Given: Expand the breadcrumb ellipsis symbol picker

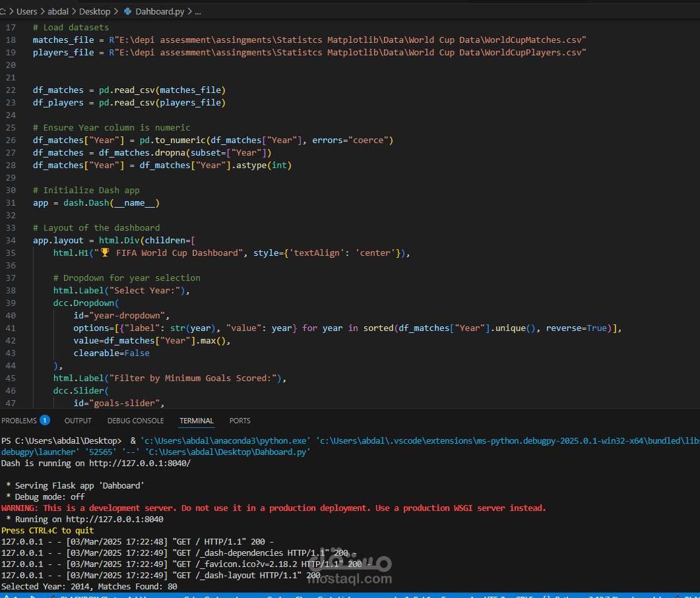Looking at the screenshot, I should coord(198,12).
